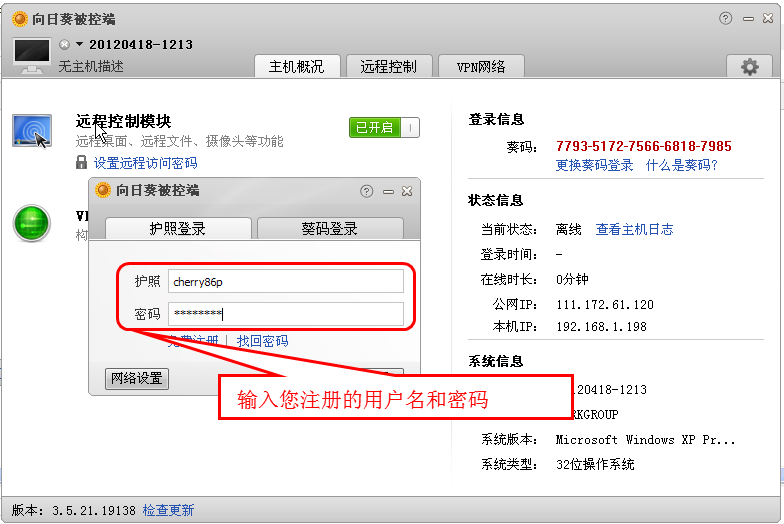This screenshot has height=524, width=784.
Task: Click the 网络设置 button
Action: (x=137, y=378)
